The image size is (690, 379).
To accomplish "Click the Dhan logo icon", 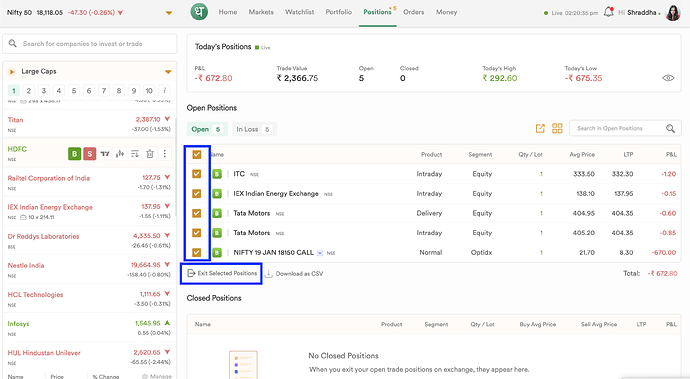I will click(x=199, y=12).
